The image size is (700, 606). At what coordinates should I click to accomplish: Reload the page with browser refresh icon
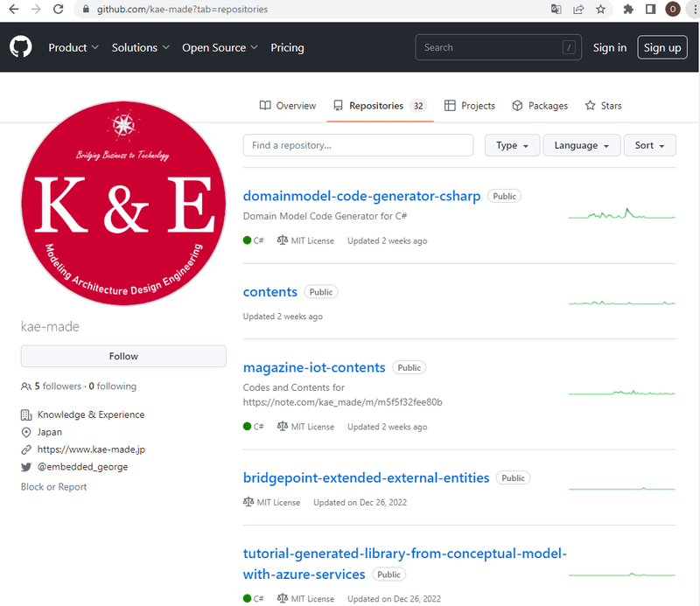pos(58,10)
